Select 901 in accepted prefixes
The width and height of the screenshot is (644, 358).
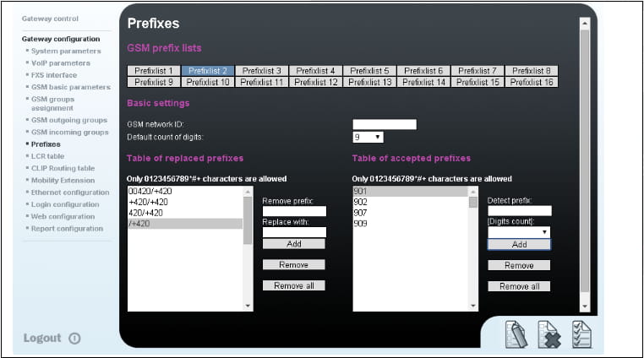410,192
